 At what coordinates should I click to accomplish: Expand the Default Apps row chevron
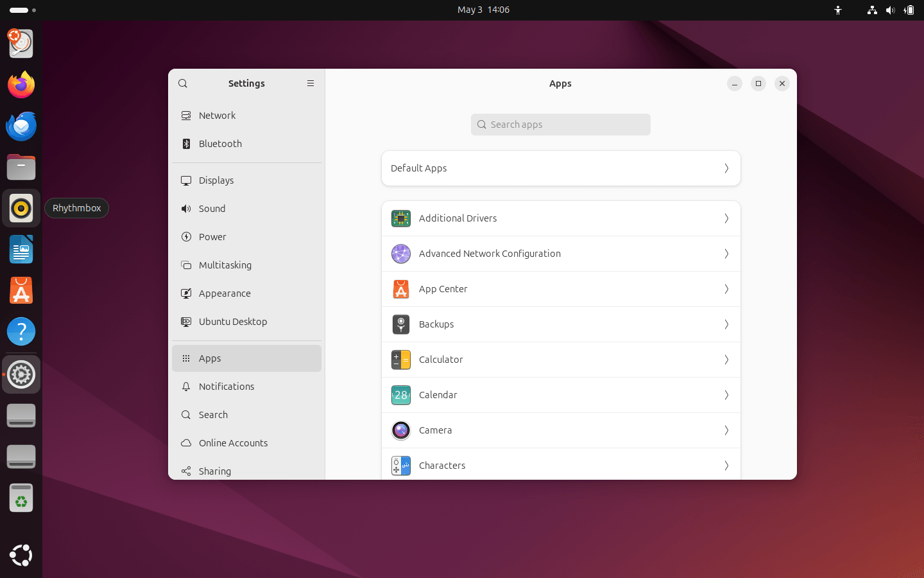(x=726, y=168)
